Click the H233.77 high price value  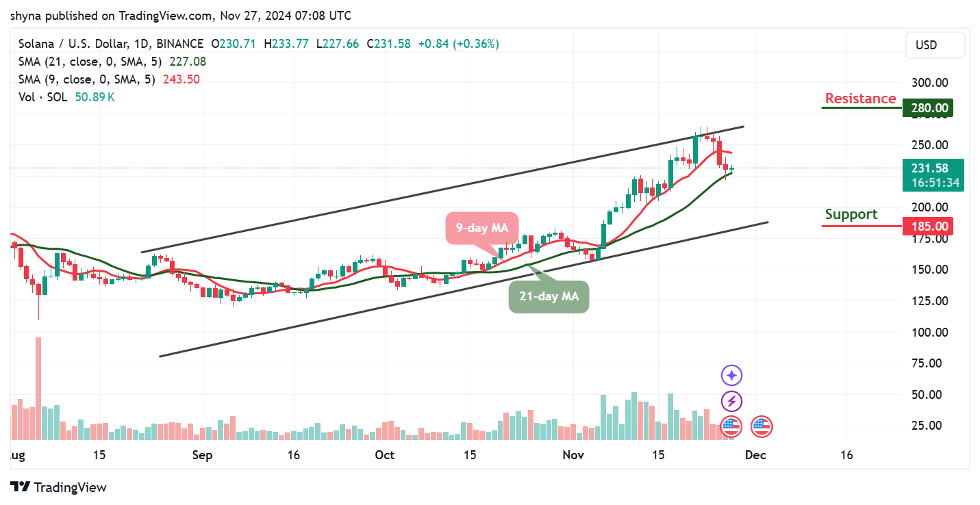click(x=286, y=44)
